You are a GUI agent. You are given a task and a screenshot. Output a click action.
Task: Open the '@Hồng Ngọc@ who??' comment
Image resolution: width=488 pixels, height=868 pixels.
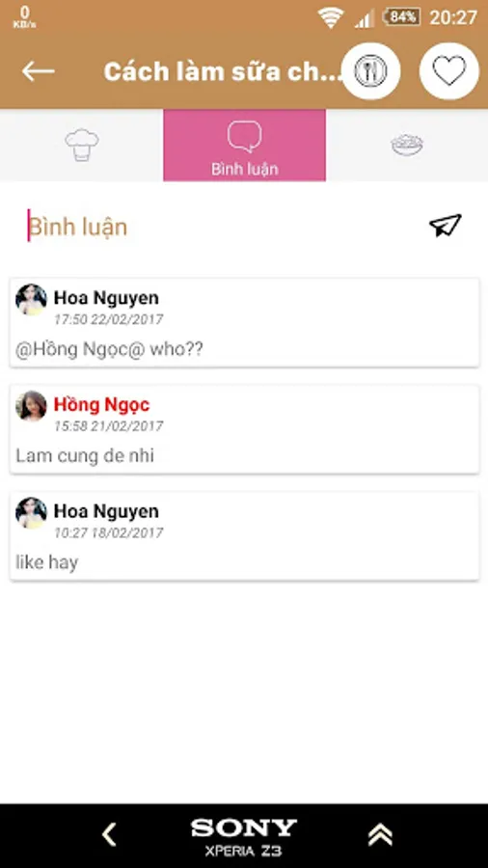[110, 349]
